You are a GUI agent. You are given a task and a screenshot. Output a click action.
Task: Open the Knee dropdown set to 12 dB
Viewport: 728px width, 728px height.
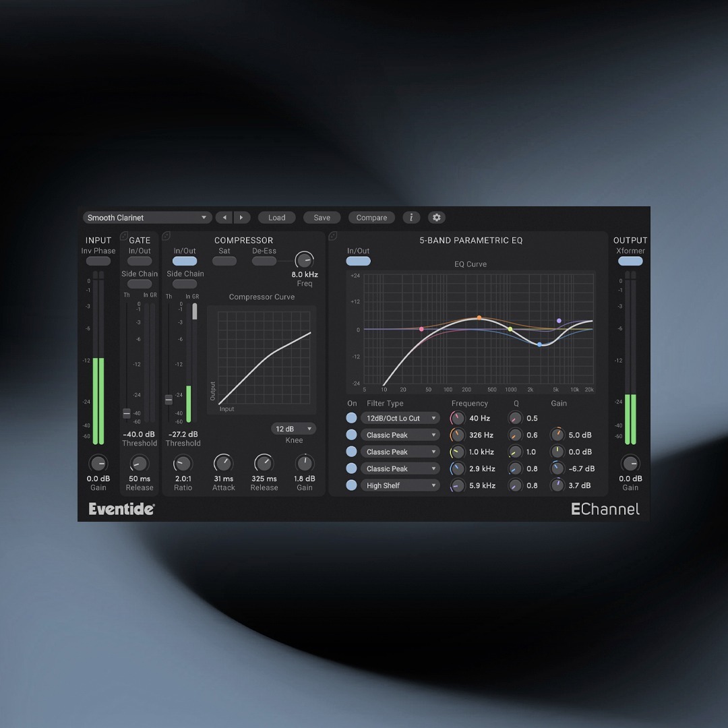(x=293, y=428)
